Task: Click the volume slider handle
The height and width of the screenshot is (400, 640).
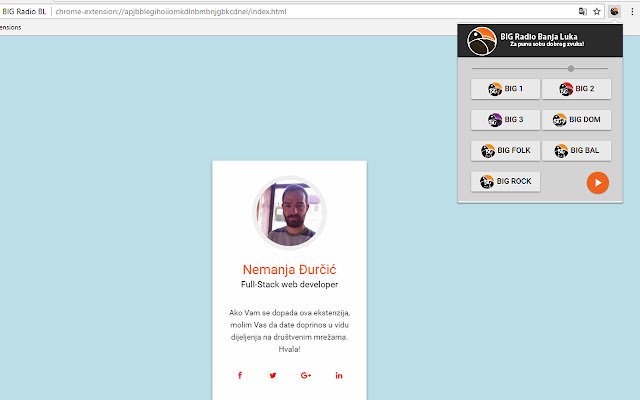Action: [571, 69]
